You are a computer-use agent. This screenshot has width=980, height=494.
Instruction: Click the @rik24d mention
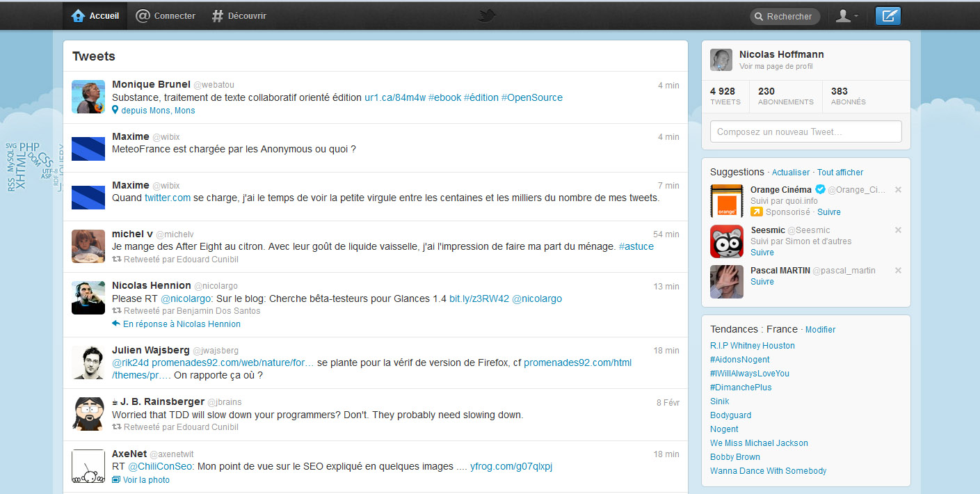[x=131, y=362]
